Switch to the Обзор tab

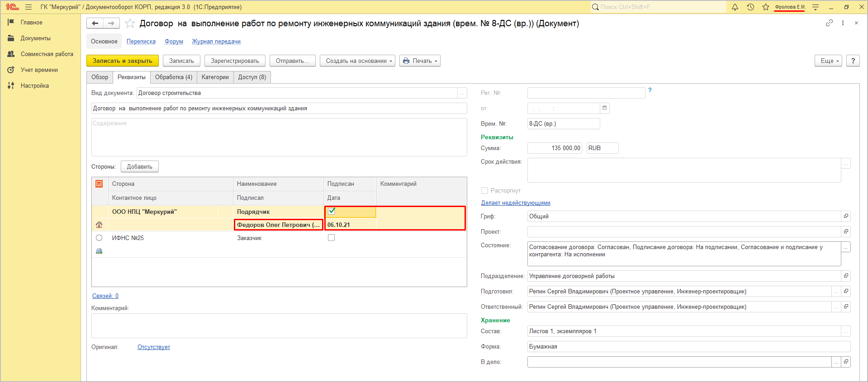click(100, 77)
